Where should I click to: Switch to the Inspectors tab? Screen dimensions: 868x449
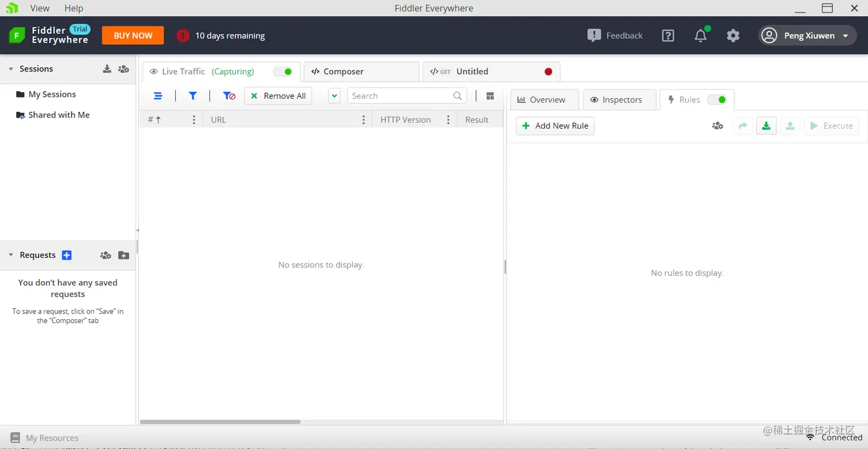point(620,100)
